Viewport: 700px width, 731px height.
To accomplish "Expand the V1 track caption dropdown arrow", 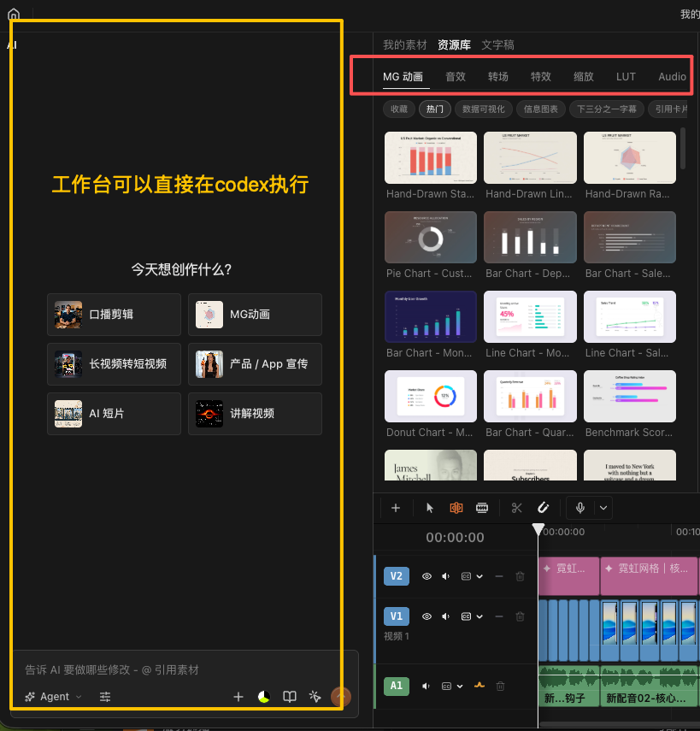I will (x=479, y=616).
